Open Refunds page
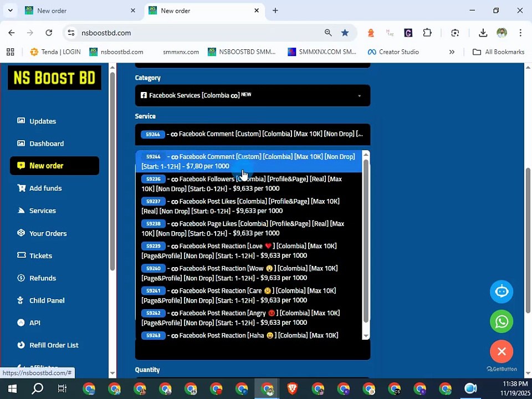Screen dimensions: 532x399 [x=37, y=278]
